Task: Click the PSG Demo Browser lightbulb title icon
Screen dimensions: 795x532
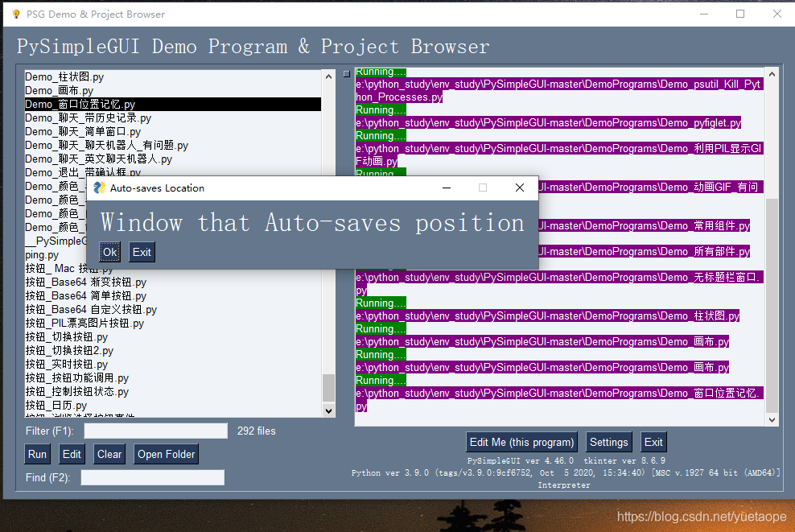Action: coord(16,14)
